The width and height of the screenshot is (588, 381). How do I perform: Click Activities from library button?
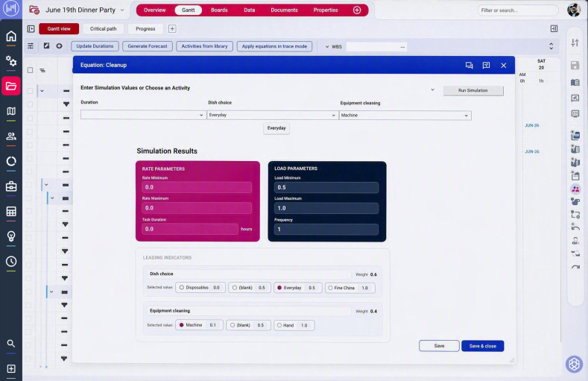pos(204,46)
